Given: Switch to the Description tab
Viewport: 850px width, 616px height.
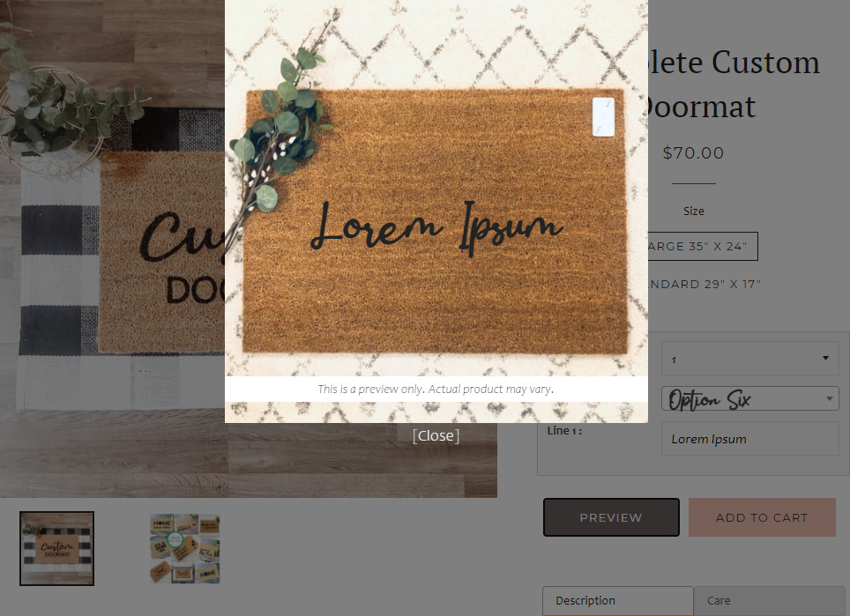Looking at the screenshot, I should click(616, 601).
